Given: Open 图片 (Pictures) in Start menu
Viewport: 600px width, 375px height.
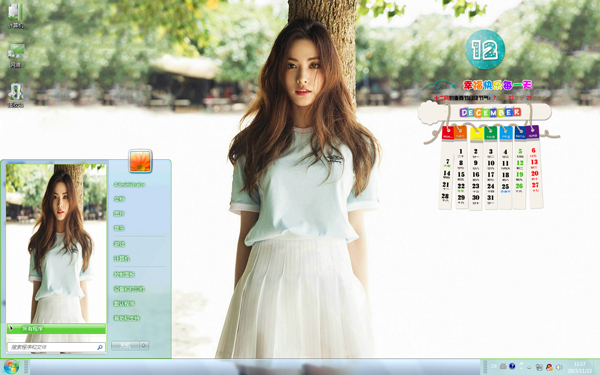Looking at the screenshot, I should 119,214.
